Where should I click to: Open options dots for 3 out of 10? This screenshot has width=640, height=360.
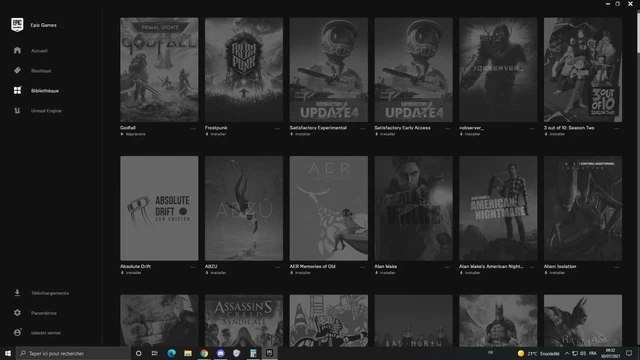coord(617,128)
